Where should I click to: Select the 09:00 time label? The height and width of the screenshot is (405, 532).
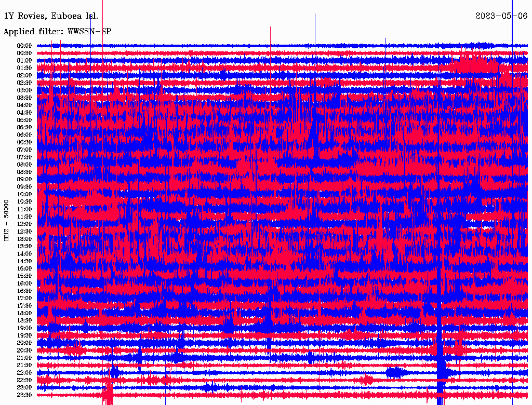point(24,180)
